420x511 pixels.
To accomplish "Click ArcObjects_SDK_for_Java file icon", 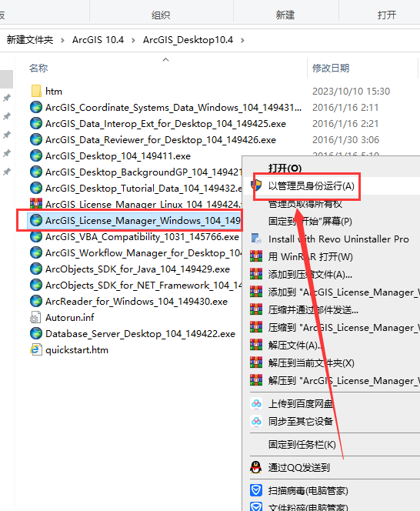I will point(36,269).
